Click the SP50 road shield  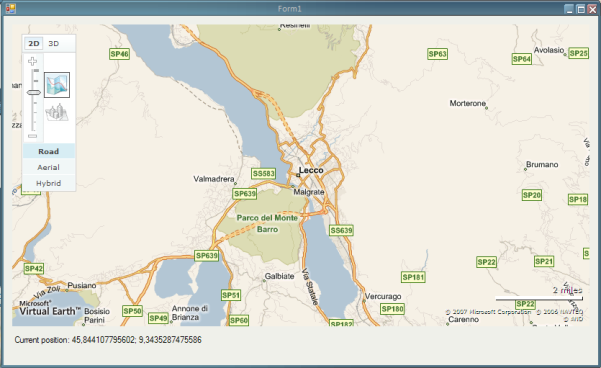pyautogui.click(x=133, y=311)
